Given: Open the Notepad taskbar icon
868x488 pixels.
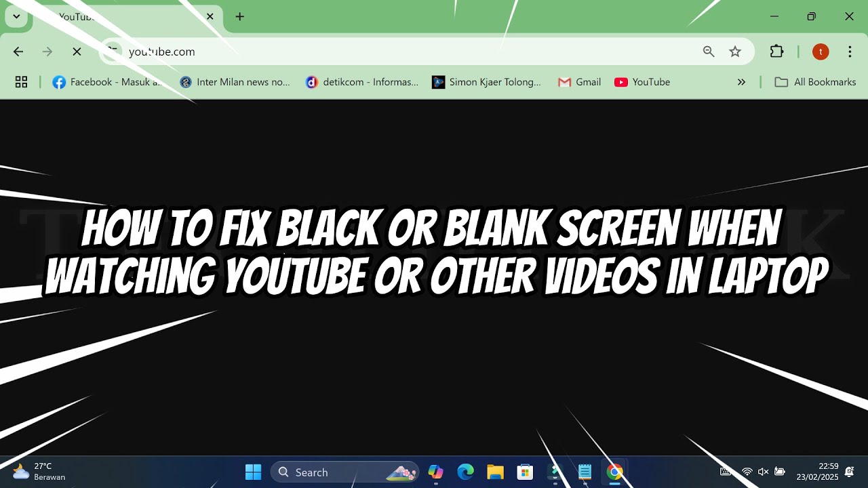Looking at the screenshot, I should [585, 472].
